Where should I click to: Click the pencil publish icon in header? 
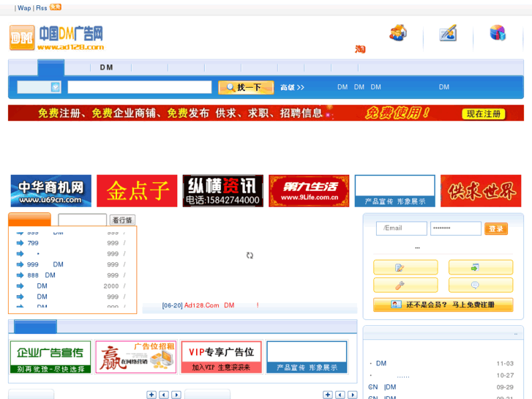point(448,33)
